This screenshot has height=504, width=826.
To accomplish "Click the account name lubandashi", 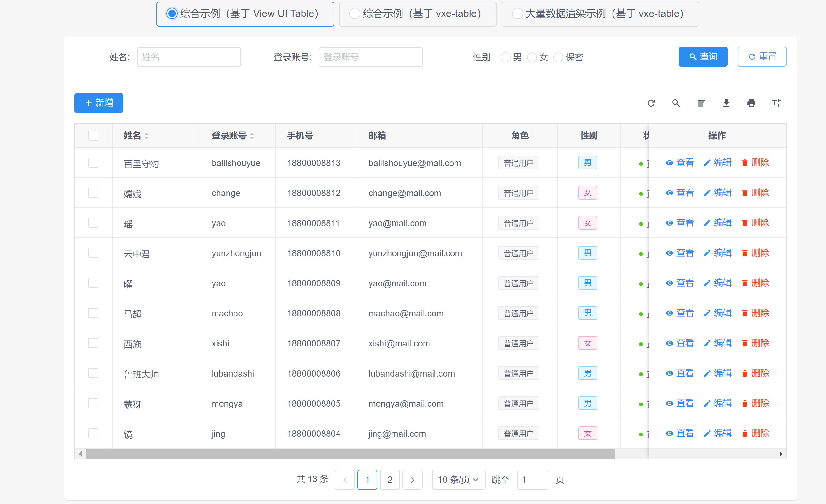I will pyautogui.click(x=233, y=374).
